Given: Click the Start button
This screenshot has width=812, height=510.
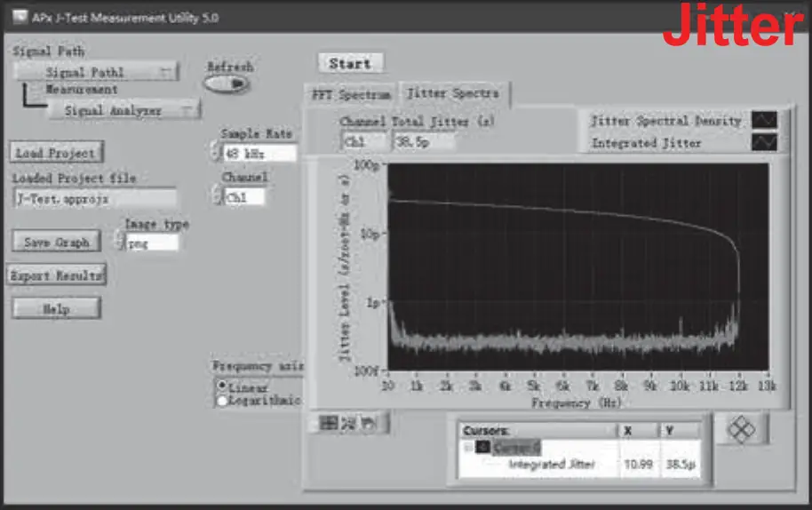Looking at the screenshot, I should [x=351, y=63].
